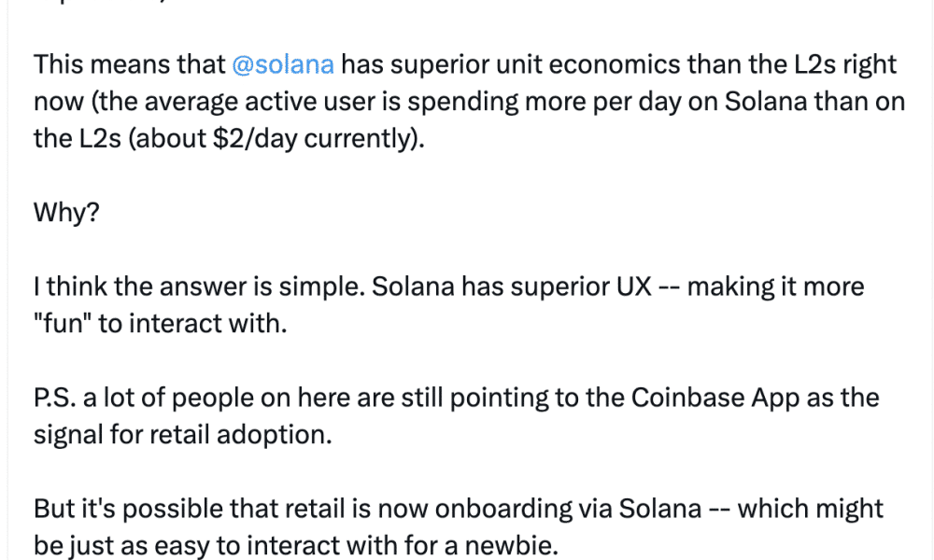Screen dimensions: 934x560
Task: Click the phrase "fun" to interact with
Action: (161, 324)
